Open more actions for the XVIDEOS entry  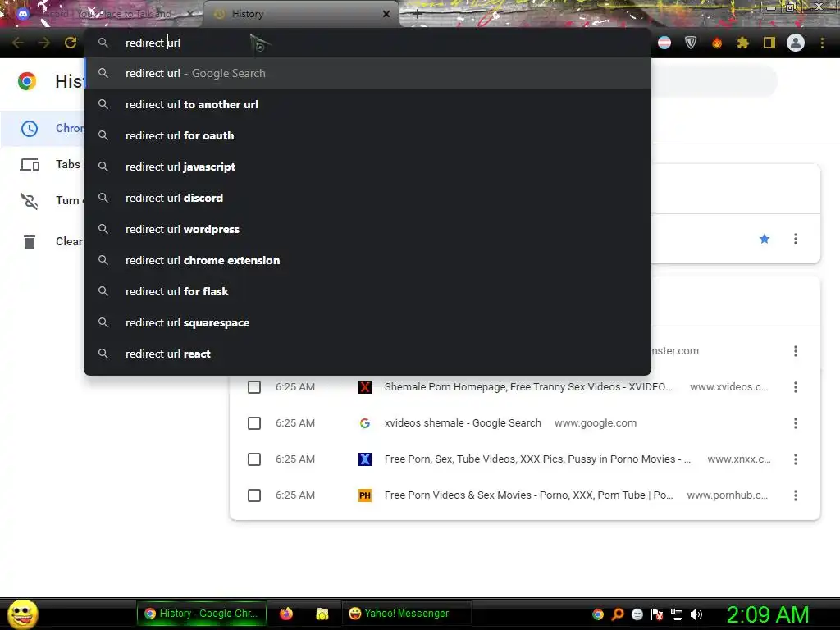796,387
